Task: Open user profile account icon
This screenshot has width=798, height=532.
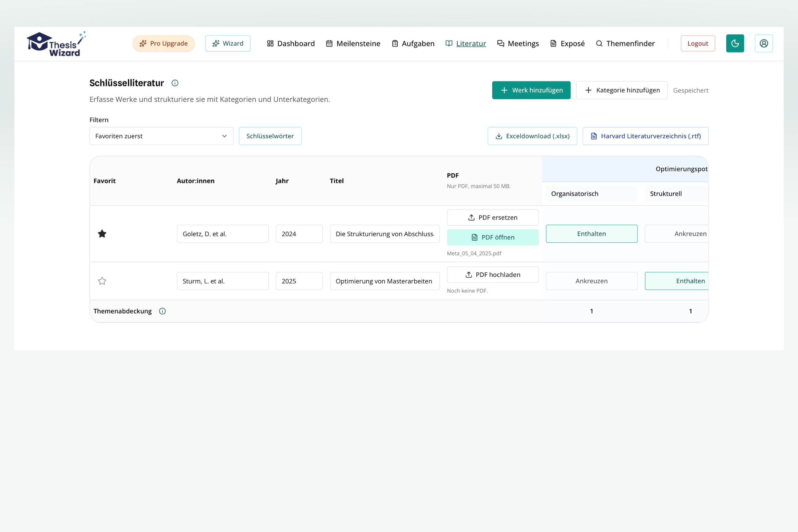Action: click(764, 44)
